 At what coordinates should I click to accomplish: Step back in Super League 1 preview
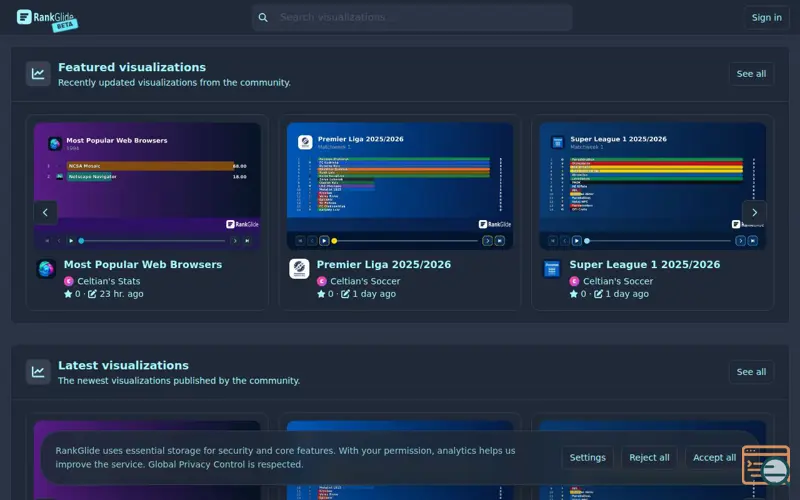[564, 241]
